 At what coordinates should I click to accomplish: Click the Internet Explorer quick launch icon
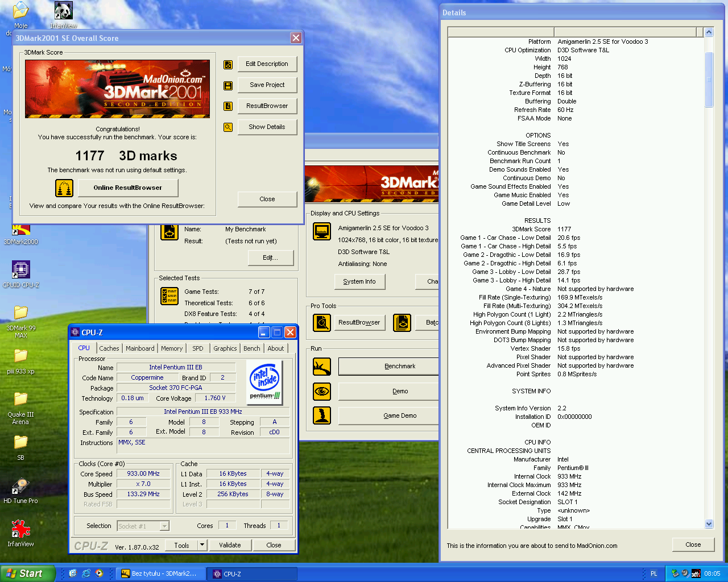[x=86, y=573]
